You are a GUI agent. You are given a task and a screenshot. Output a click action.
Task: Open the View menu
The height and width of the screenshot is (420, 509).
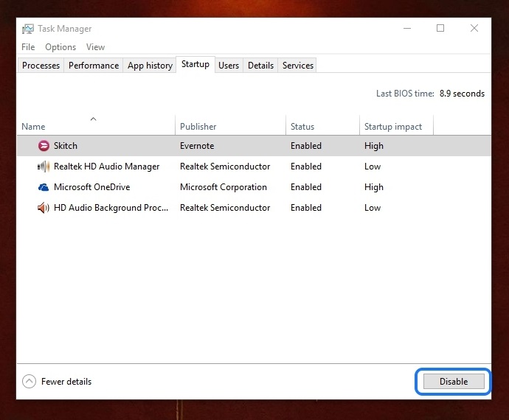pos(95,47)
